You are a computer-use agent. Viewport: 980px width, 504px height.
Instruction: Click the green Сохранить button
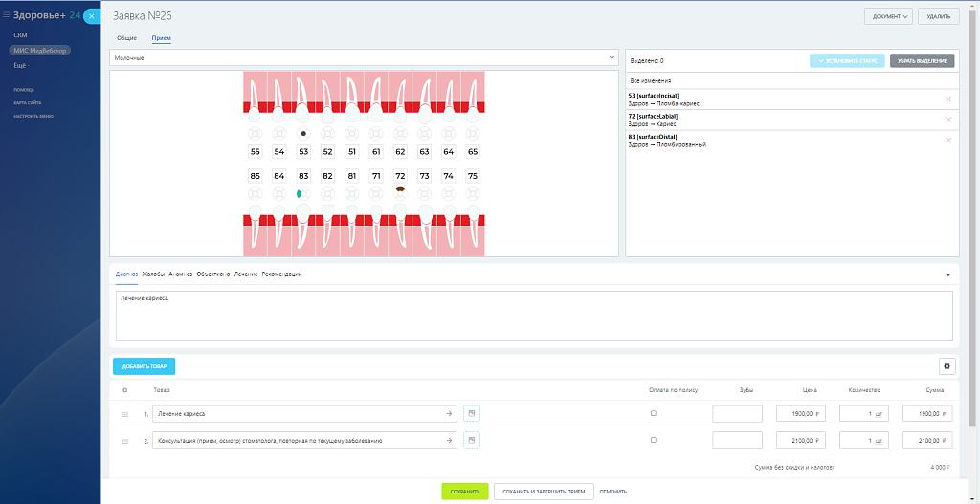pyautogui.click(x=465, y=492)
